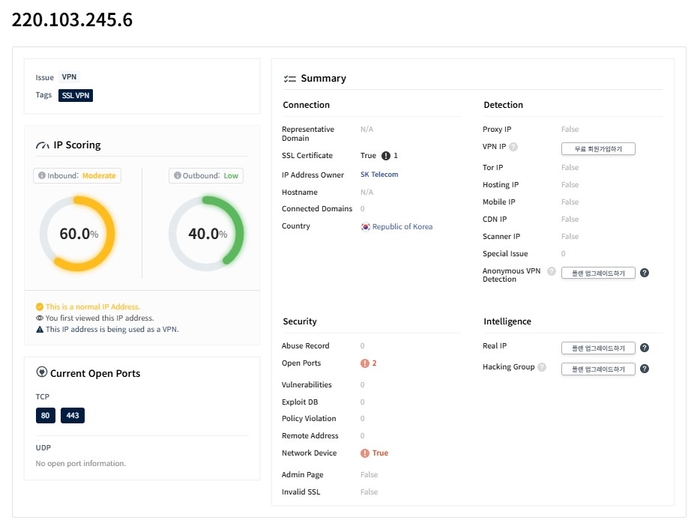Select the SSL VPN tag

click(76, 96)
